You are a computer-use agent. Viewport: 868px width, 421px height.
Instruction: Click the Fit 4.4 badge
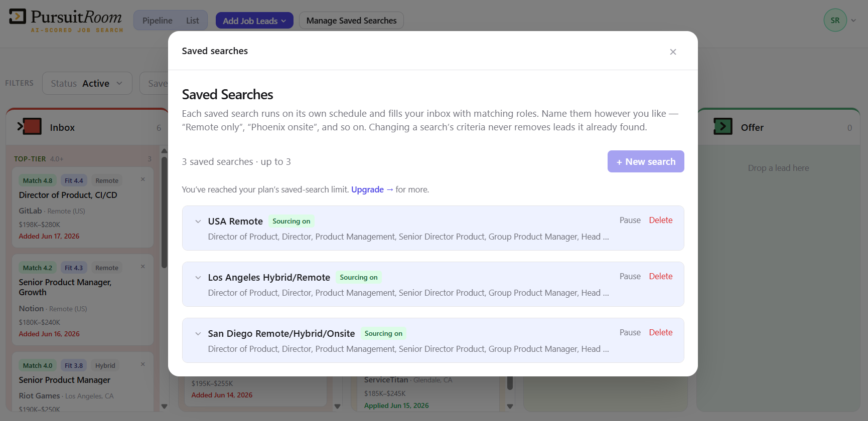coord(74,180)
